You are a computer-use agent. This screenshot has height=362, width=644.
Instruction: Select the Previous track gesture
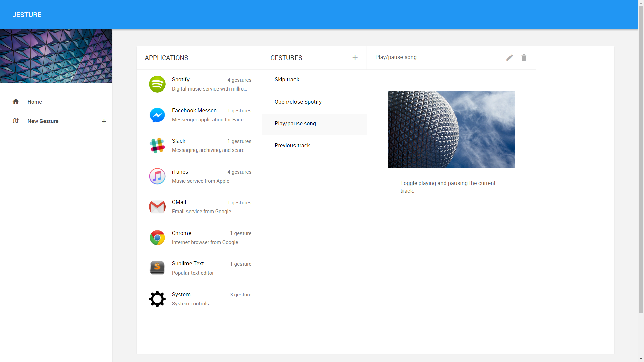click(292, 145)
